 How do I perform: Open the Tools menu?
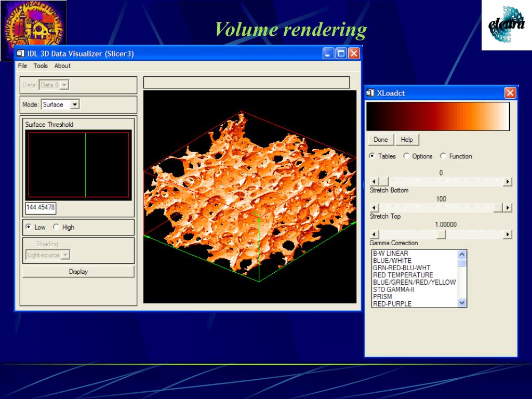point(41,66)
